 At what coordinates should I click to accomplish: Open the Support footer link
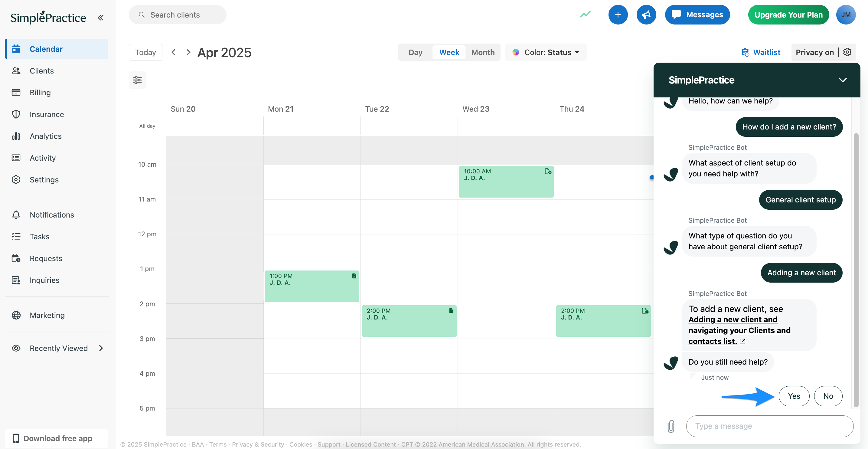point(328,444)
